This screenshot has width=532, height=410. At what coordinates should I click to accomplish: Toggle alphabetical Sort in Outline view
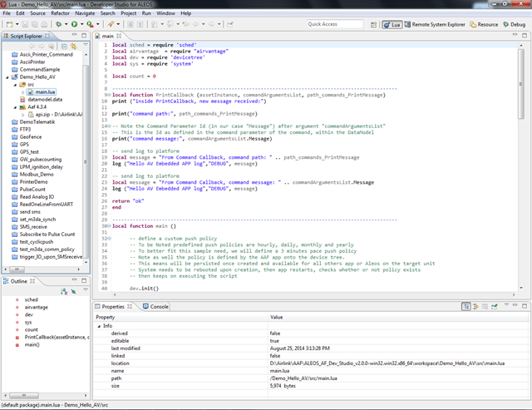(64, 292)
